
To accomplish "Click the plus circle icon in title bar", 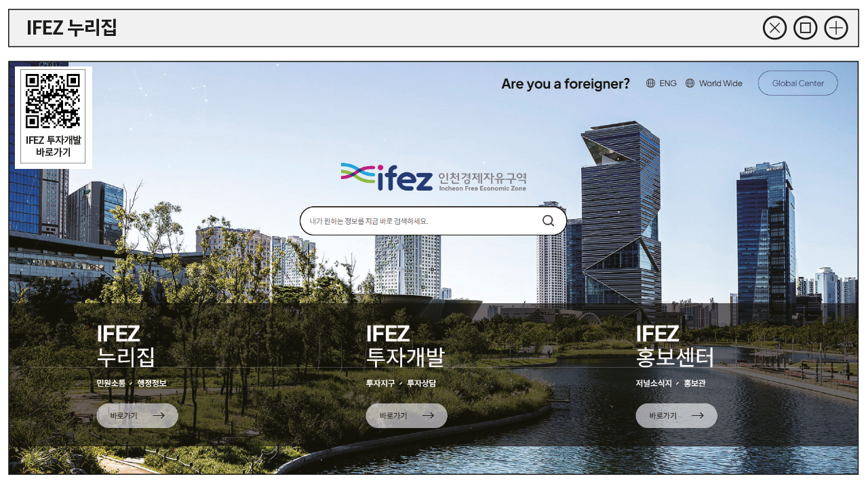I will click(x=836, y=28).
